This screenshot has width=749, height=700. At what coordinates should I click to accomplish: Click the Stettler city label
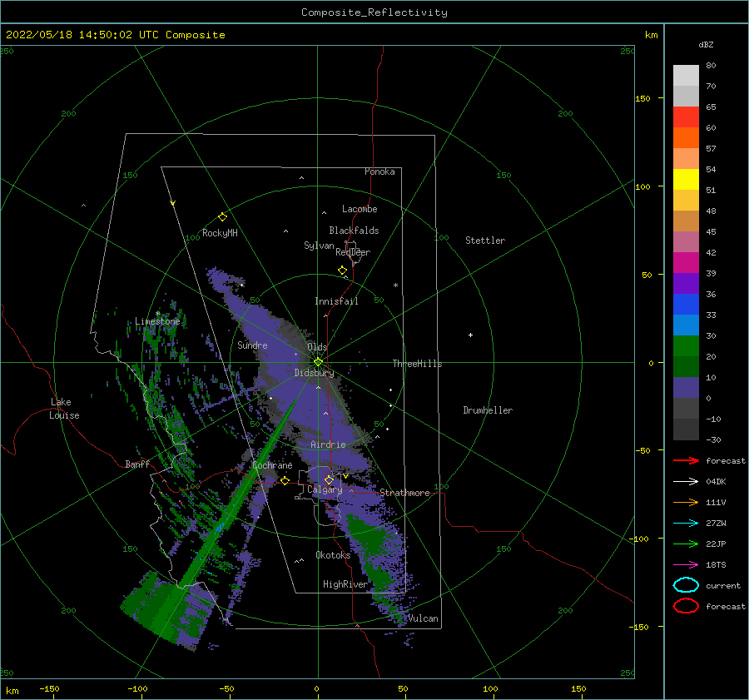point(485,241)
